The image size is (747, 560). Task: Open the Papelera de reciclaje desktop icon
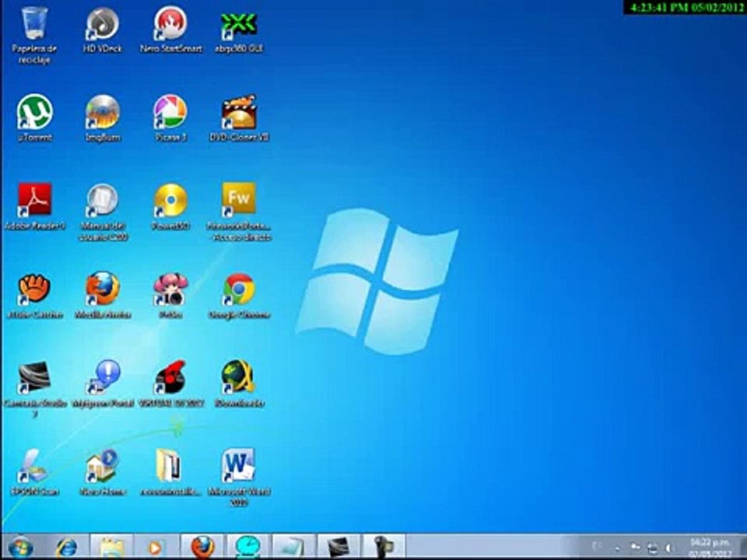click(x=34, y=35)
